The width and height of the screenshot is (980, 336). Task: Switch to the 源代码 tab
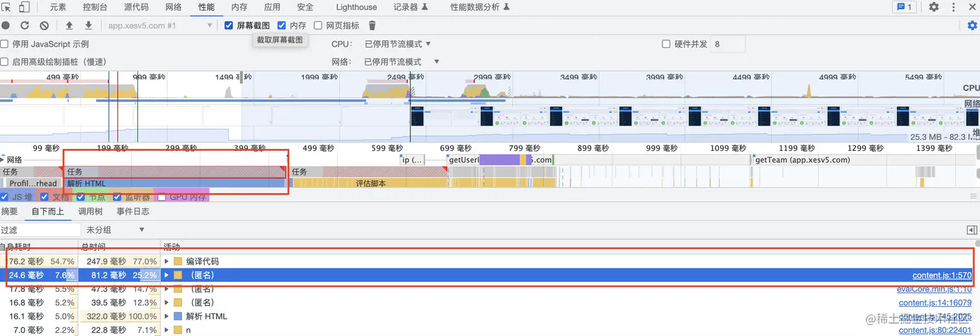(136, 7)
